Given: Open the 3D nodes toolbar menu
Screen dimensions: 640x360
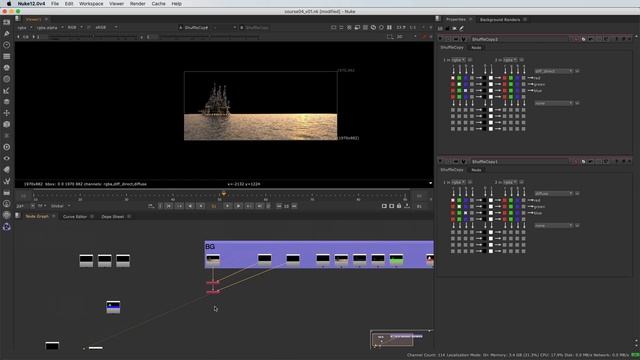Looking at the screenshot, I should [x=7, y=124].
